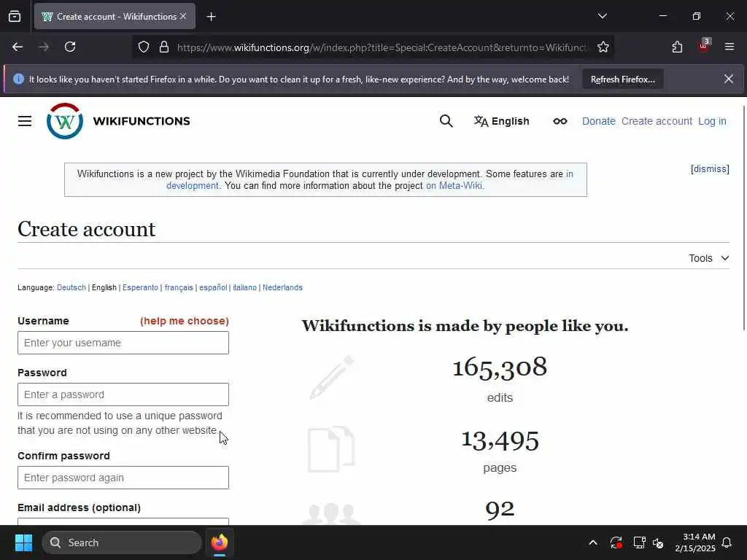Click the Create account - Wikifunctions tab
This screenshot has width=747, height=560.
pos(115,17)
